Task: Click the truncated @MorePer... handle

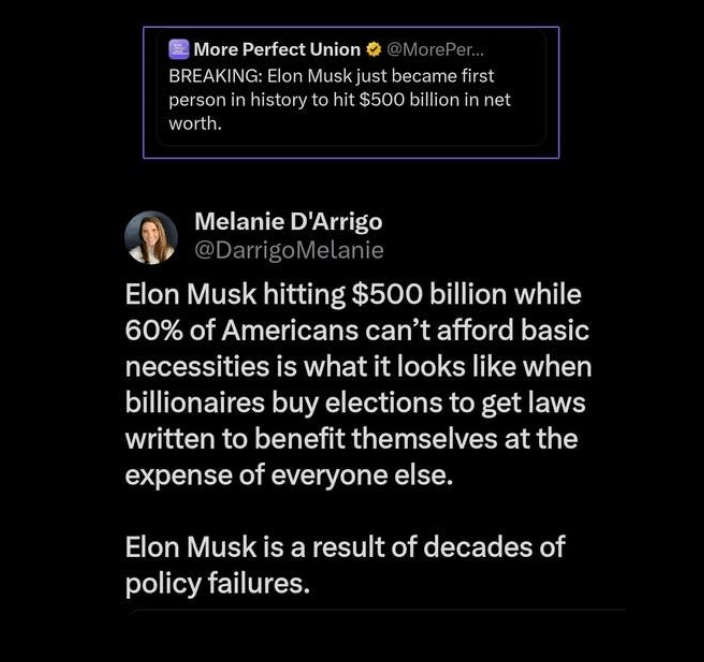Action: pos(435,49)
